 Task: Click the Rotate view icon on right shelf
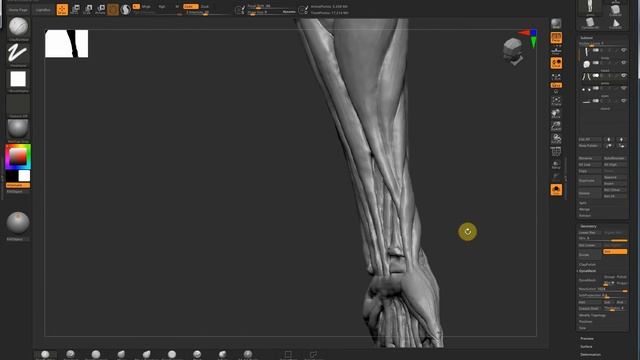556,139
